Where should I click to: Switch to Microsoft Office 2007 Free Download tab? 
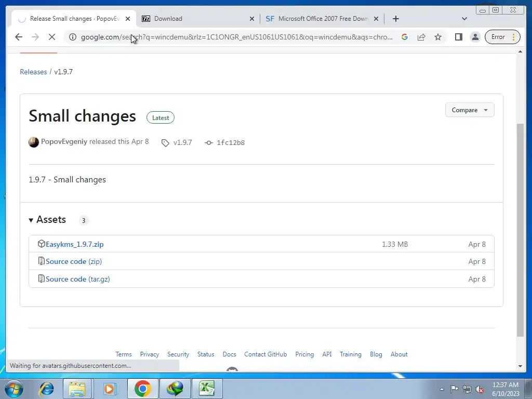click(x=323, y=19)
